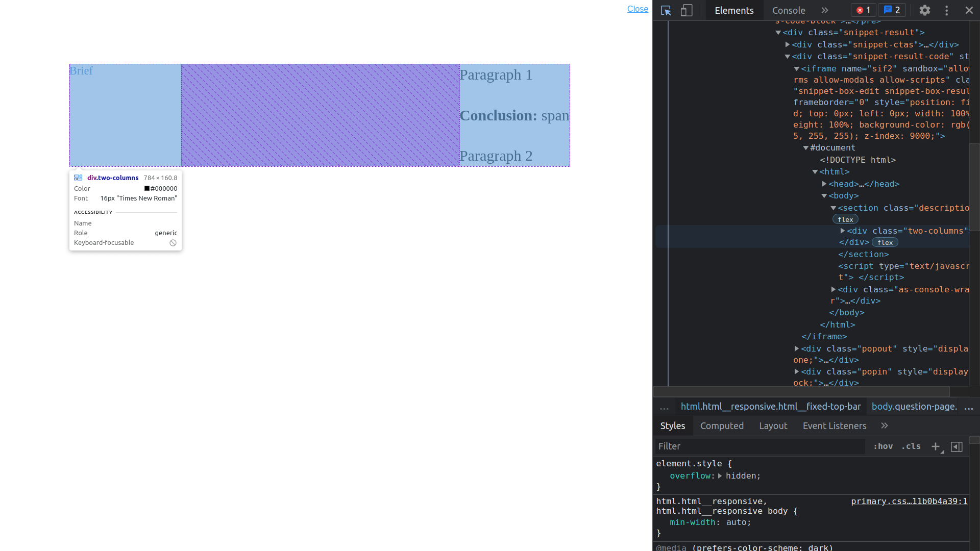The image size is (980, 551).
Task: Show more DevTools panel tabs
Action: [825, 10]
